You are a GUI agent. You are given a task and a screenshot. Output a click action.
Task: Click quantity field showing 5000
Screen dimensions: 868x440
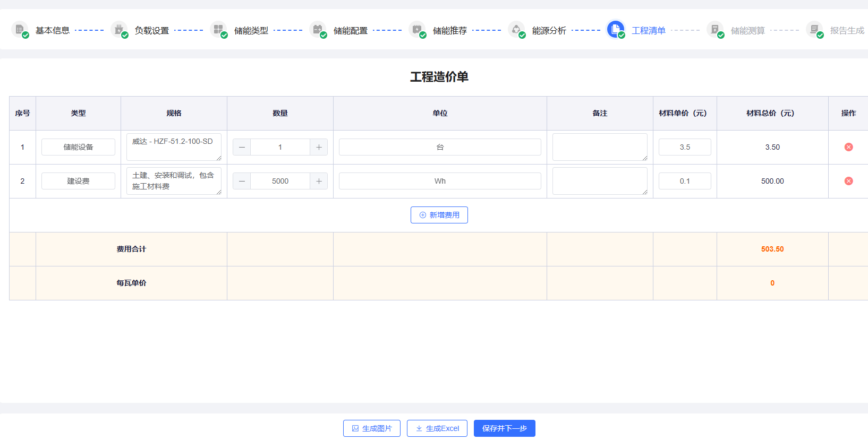280,181
